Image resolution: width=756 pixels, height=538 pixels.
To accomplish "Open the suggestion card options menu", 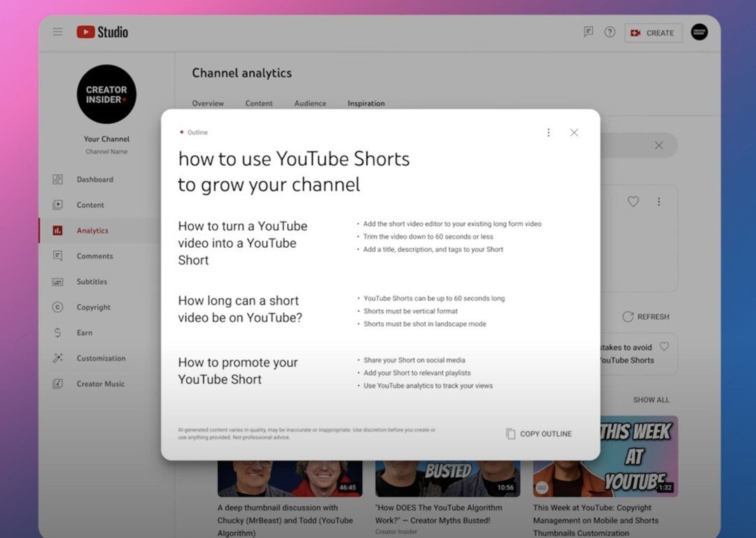I will click(659, 201).
